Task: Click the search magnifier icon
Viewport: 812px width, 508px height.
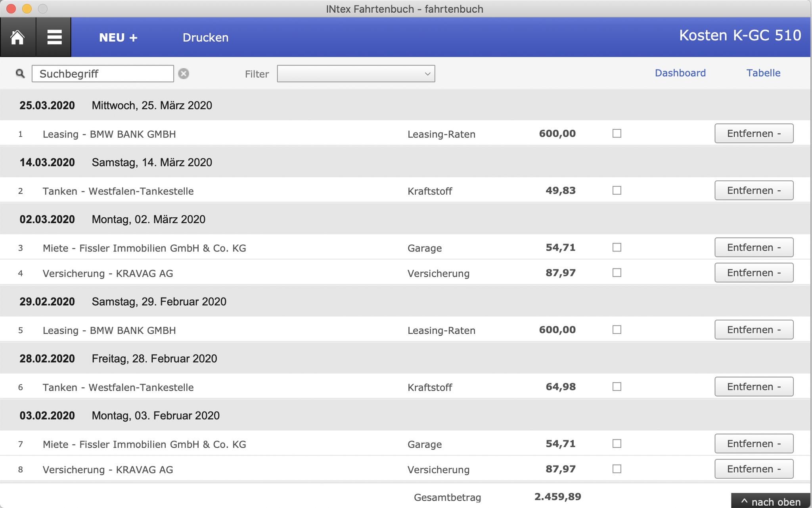Action: pyautogui.click(x=20, y=74)
